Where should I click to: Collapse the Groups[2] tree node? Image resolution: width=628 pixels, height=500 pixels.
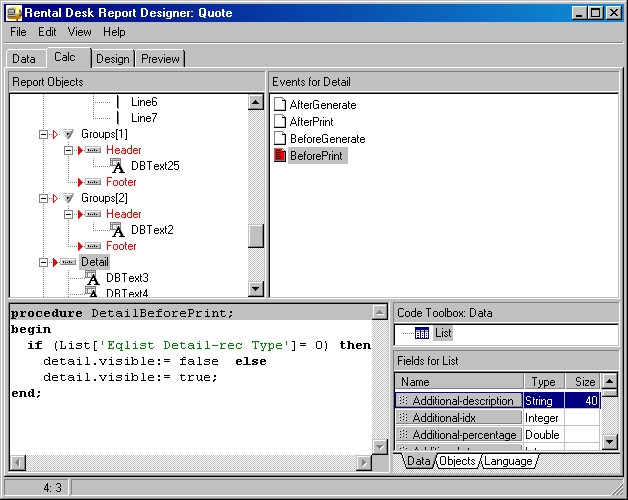pyautogui.click(x=43, y=198)
